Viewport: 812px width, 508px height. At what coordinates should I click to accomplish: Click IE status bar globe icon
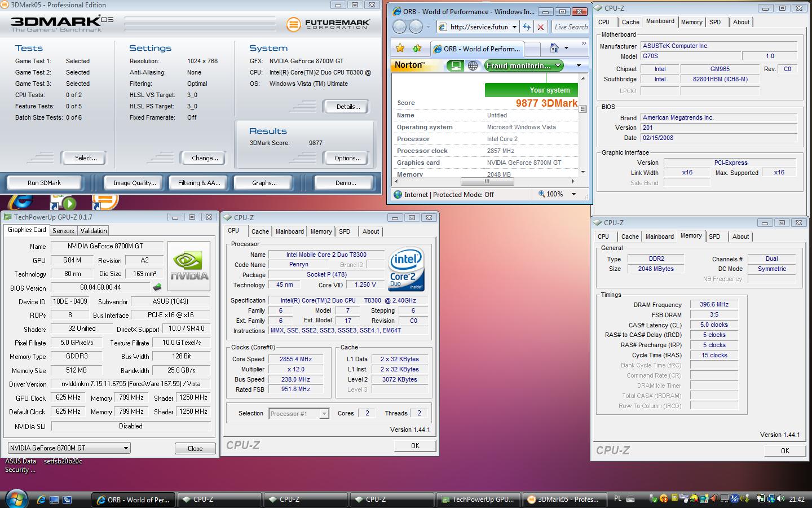click(x=398, y=194)
